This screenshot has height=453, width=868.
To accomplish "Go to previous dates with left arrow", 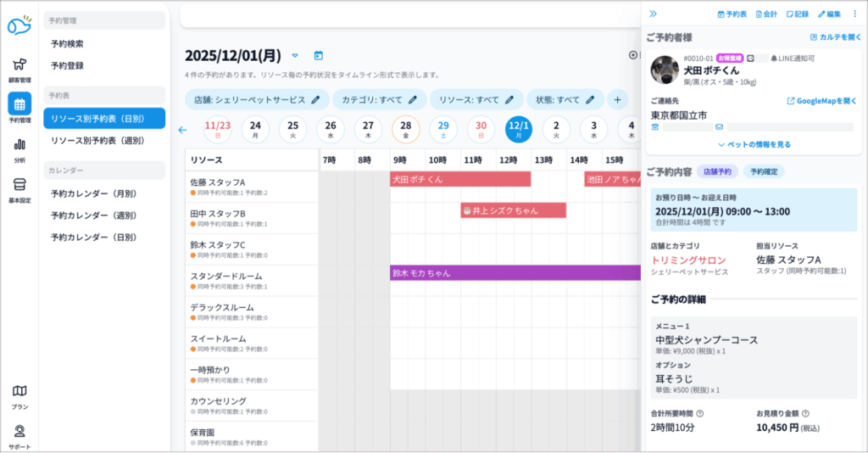I will tap(182, 130).
